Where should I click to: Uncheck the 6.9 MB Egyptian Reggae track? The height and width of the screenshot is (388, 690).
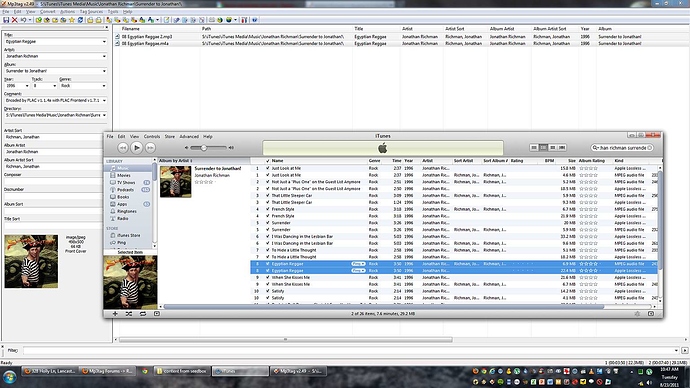pos(268,264)
